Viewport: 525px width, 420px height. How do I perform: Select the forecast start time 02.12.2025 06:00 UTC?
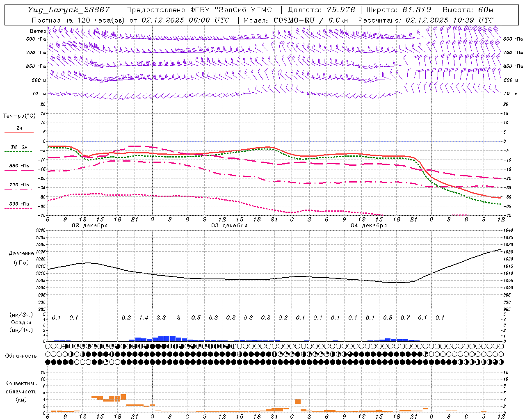click(x=185, y=20)
